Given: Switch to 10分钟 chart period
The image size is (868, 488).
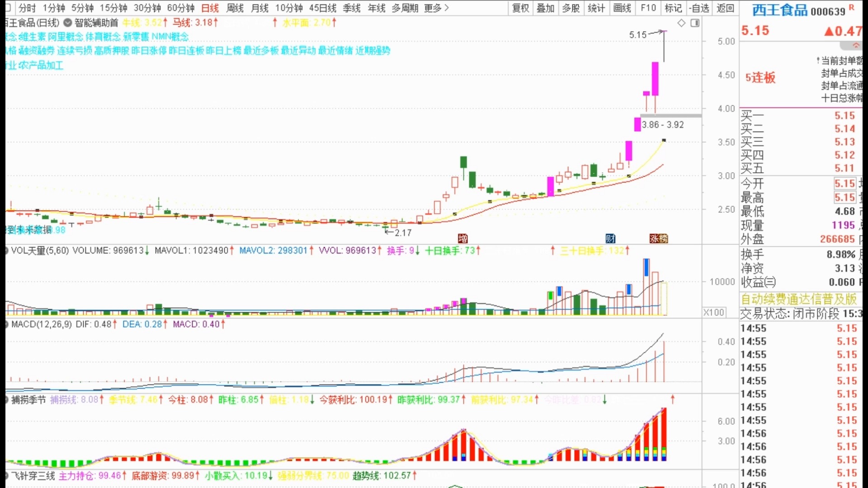Looking at the screenshot, I should point(289,8).
